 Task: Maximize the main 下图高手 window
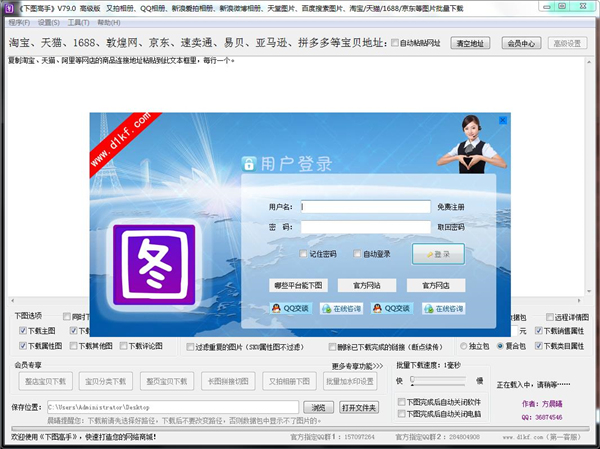click(x=562, y=6)
